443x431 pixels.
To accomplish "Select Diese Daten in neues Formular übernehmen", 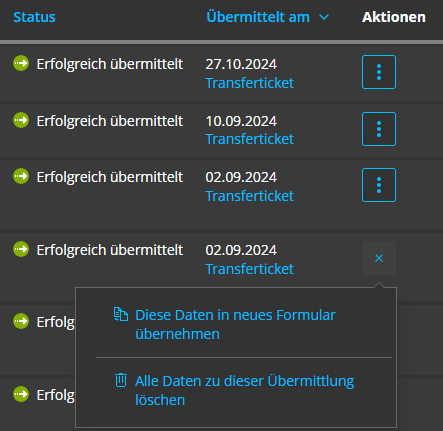I will tap(235, 324).
